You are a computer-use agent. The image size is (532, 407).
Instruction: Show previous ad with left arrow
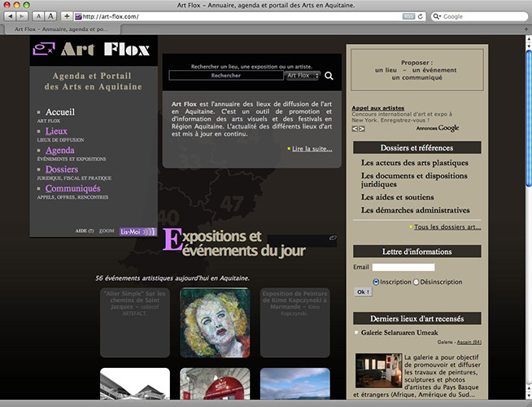click(x=355, y=129)
